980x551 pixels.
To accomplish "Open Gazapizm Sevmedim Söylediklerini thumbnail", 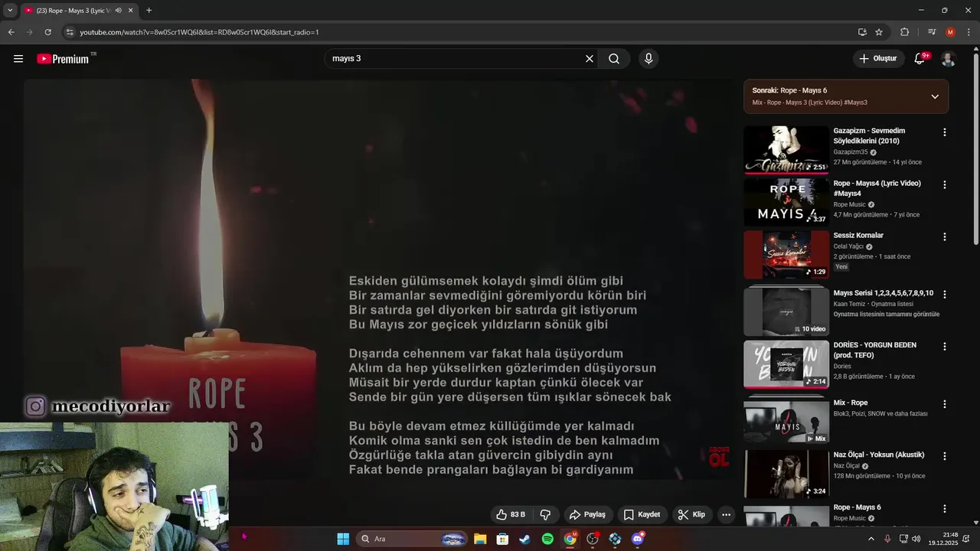I will [786, 150].
